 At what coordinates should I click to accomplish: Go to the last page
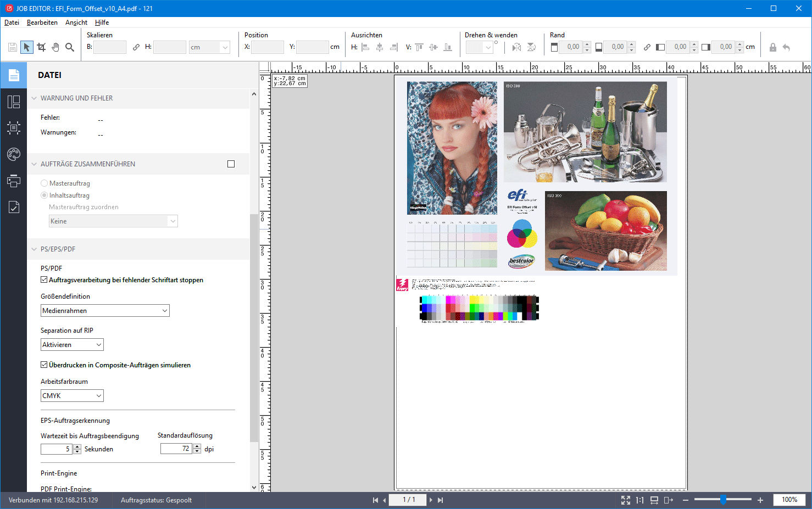click(x=440, y=500)
